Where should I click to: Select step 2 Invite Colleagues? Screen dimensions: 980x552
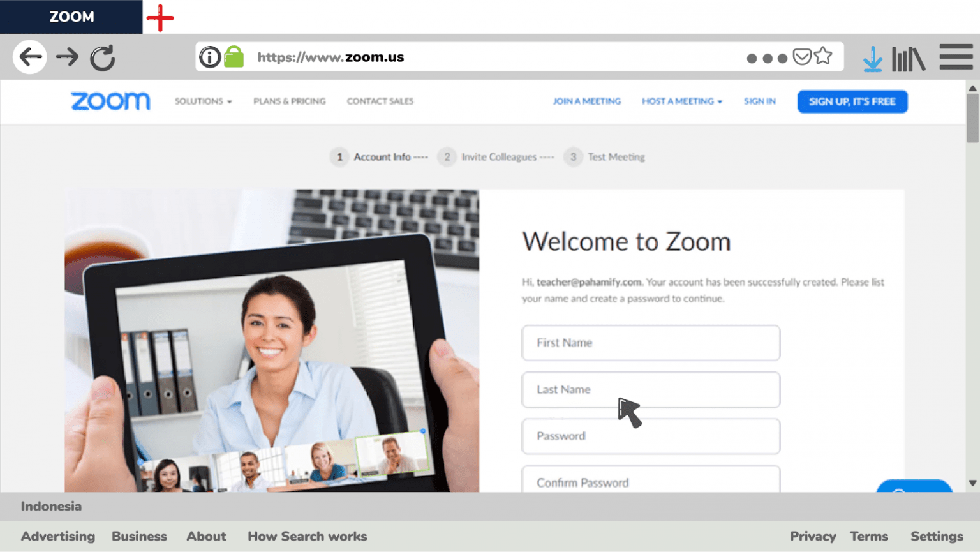495,157
